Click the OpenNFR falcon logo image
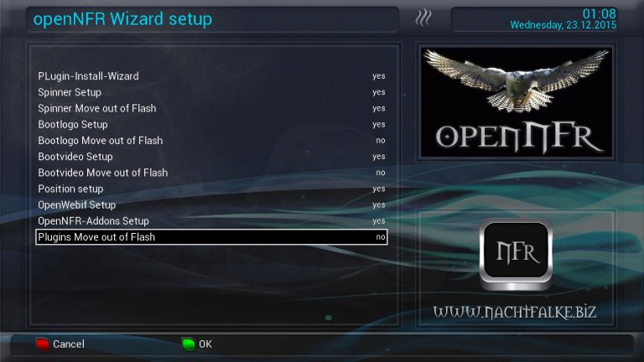 point(517,102)
